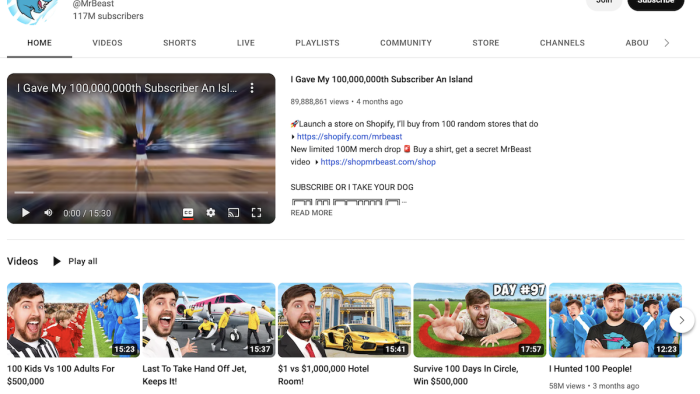Switch to the Shorts tab

pos(179,43)
